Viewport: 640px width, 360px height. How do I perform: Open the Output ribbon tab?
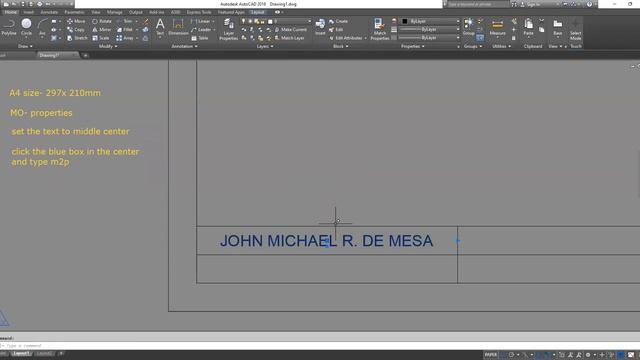tap(136, 12)
